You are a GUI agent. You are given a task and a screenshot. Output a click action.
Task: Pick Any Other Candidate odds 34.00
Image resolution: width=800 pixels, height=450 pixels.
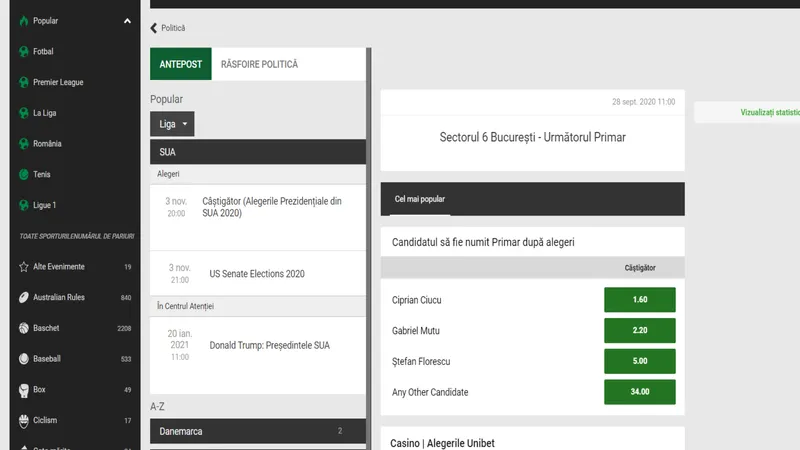point(639,392)
